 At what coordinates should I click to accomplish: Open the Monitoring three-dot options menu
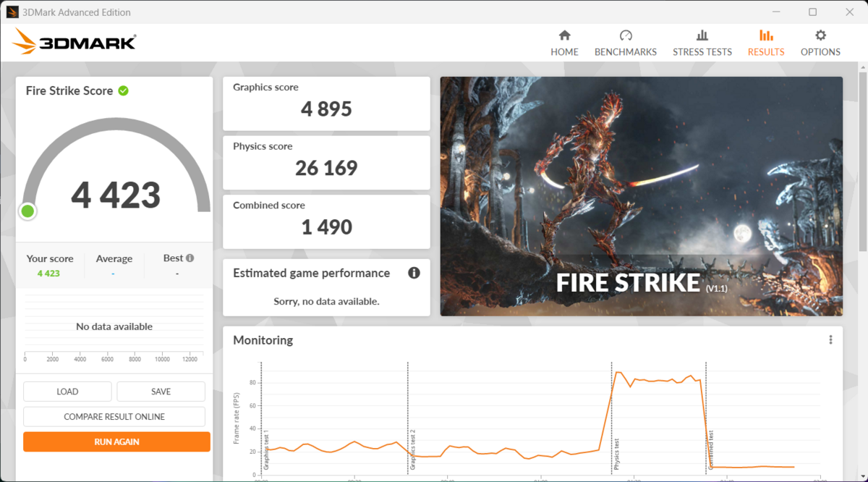[x=830, y=340]
